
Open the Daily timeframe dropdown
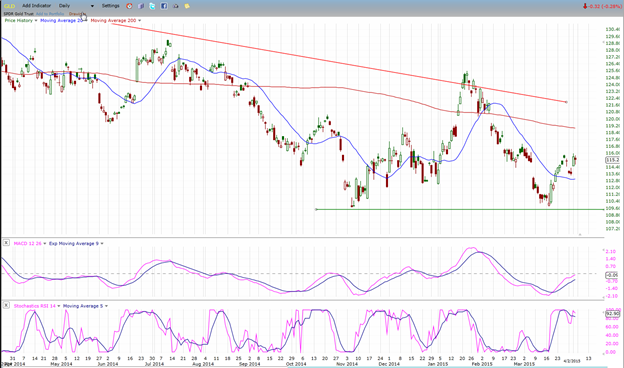(x=76, y=6)
